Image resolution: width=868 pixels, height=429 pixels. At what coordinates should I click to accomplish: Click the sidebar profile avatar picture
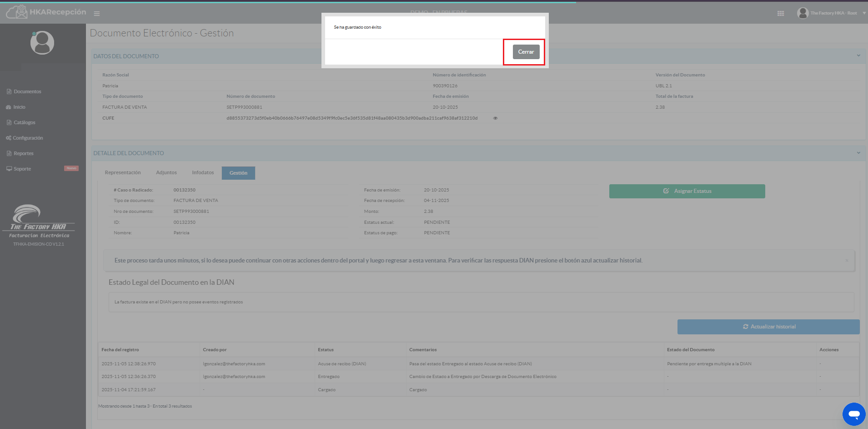[x=42, y=43]
